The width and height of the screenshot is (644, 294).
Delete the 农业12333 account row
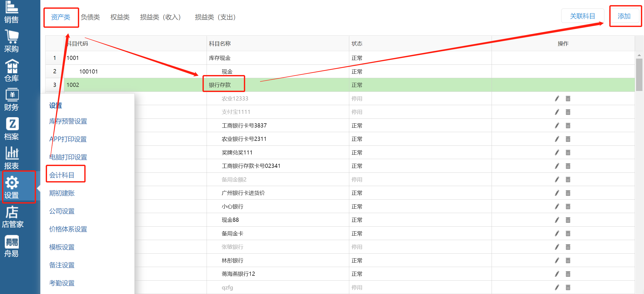point(568,98)
